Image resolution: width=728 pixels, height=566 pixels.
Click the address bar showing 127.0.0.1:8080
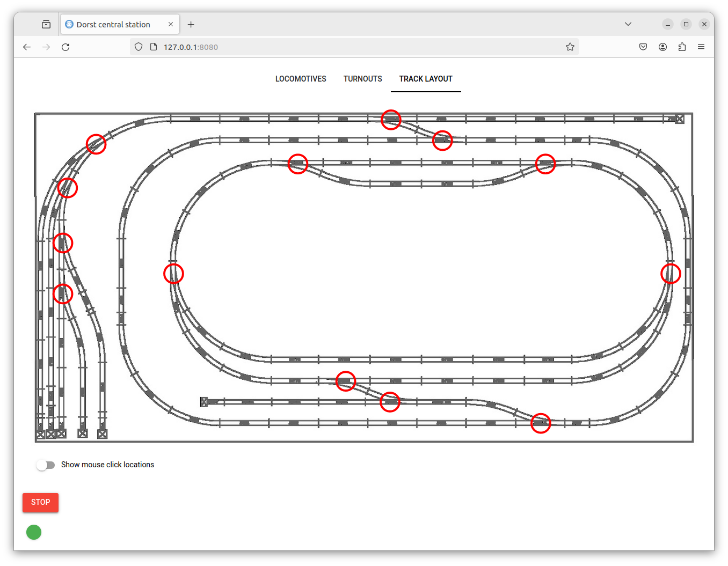coord(354,47)
